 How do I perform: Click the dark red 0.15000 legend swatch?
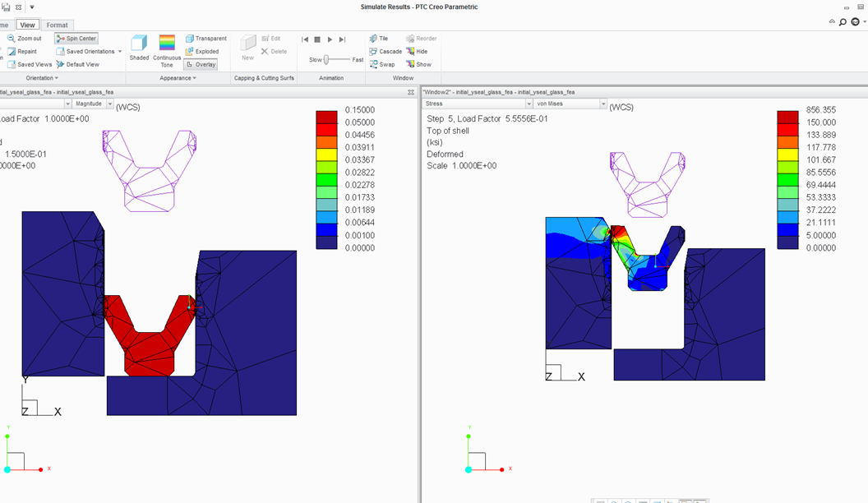(x=326, y=116)
